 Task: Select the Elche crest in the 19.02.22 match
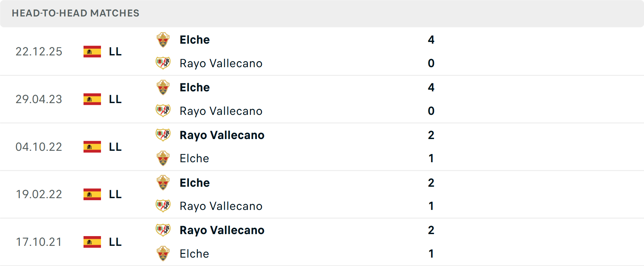[163, 182]
